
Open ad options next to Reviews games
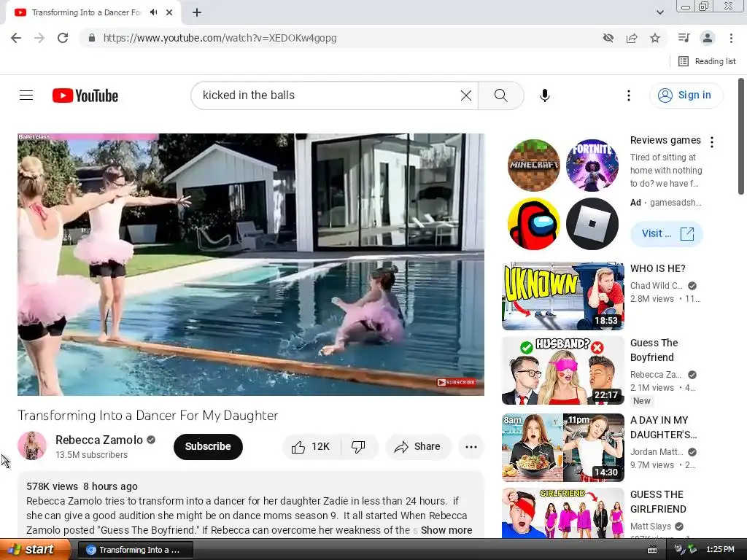click(712, 142)
